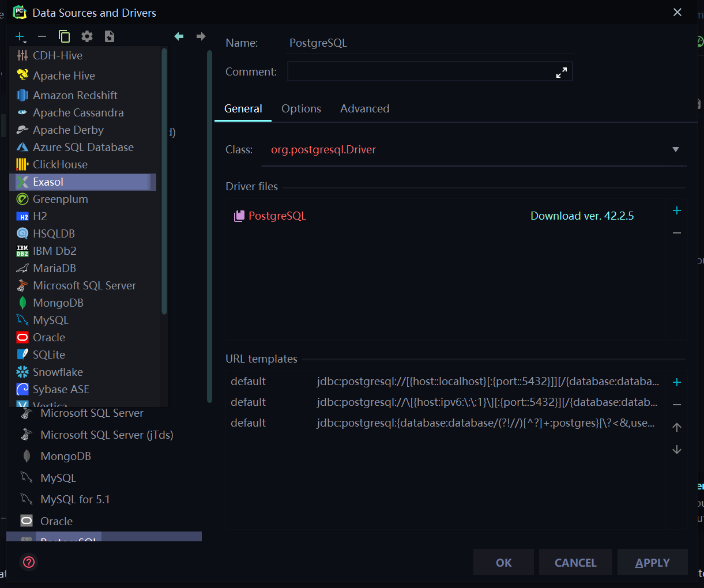The height and width of the screenshot is (588, 704).
Task: Choose Azure SQL Database entry
Action: (83, 147)
